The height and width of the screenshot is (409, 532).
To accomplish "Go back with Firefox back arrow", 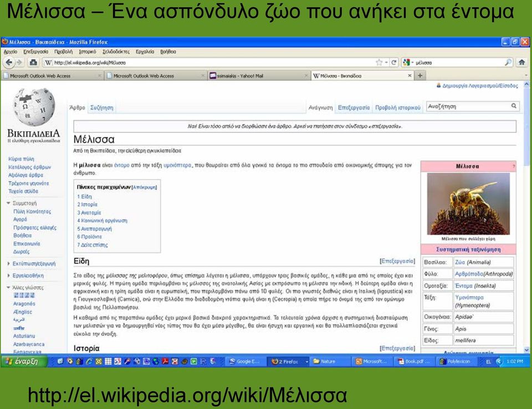I will [9, 63].
